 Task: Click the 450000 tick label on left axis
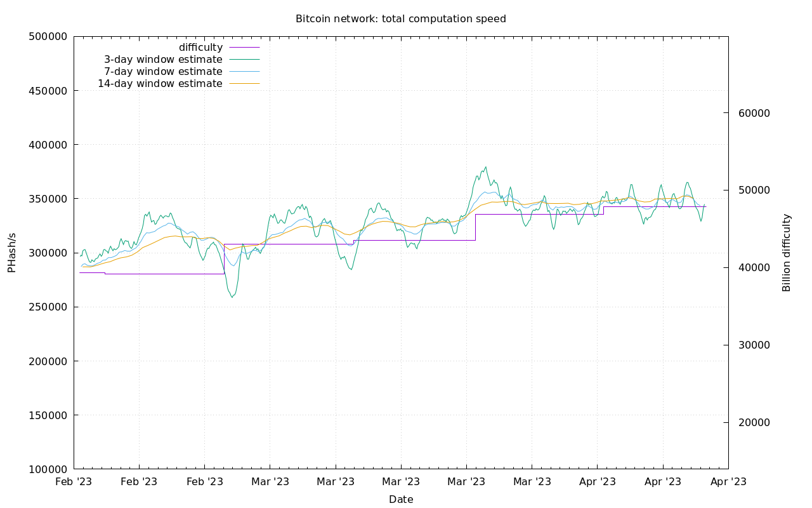pos(48,91)
